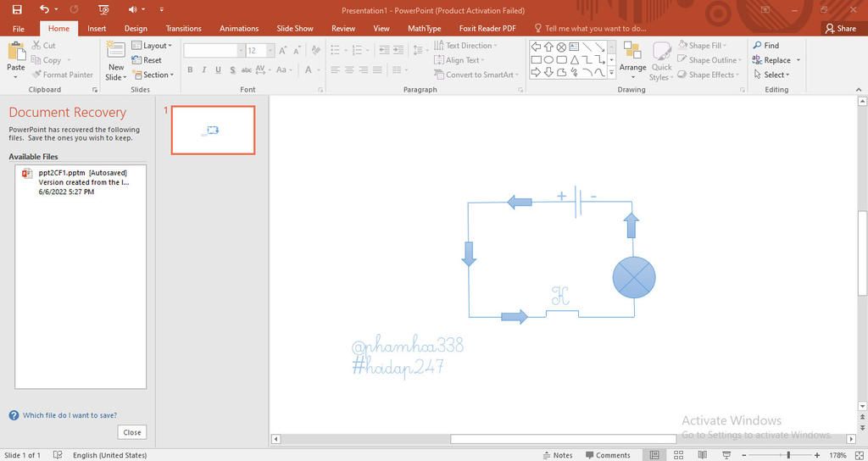Click the Save icon in quick access toolbar
The height and width of the screenshot is (461, 868).
click(17, 9)
